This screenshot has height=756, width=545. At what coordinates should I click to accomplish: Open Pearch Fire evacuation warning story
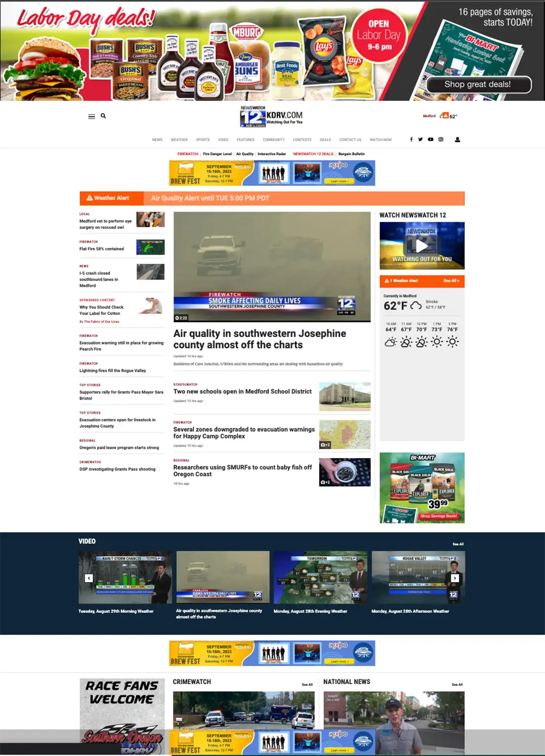pyautogui.click(x=121, y=346)
